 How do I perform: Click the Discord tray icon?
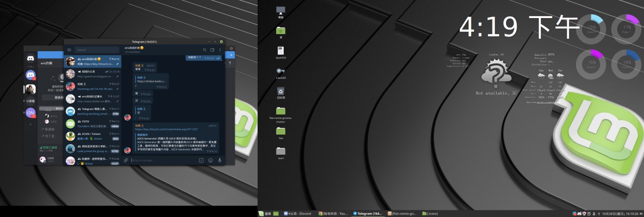point(580,213)
